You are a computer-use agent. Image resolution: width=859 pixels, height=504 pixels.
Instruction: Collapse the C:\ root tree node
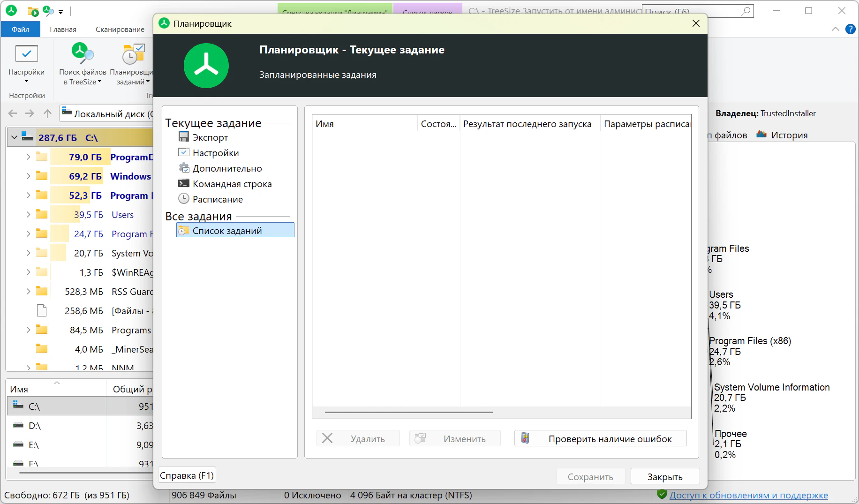[14, 138]
